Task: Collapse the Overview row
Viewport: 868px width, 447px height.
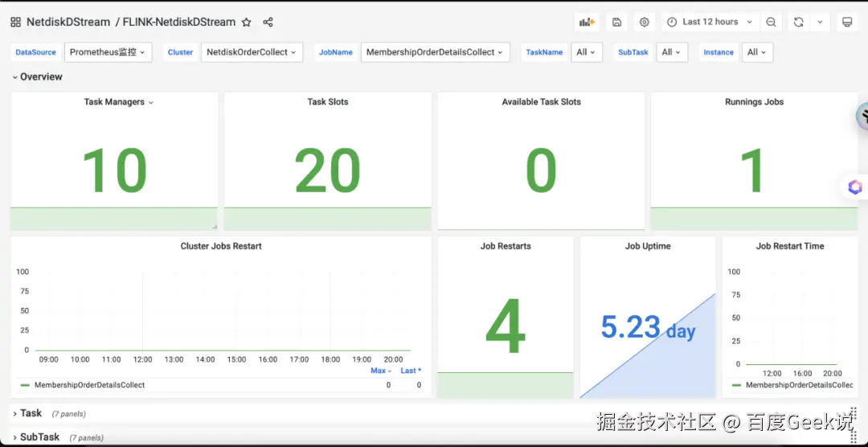Action: point(37,77)
